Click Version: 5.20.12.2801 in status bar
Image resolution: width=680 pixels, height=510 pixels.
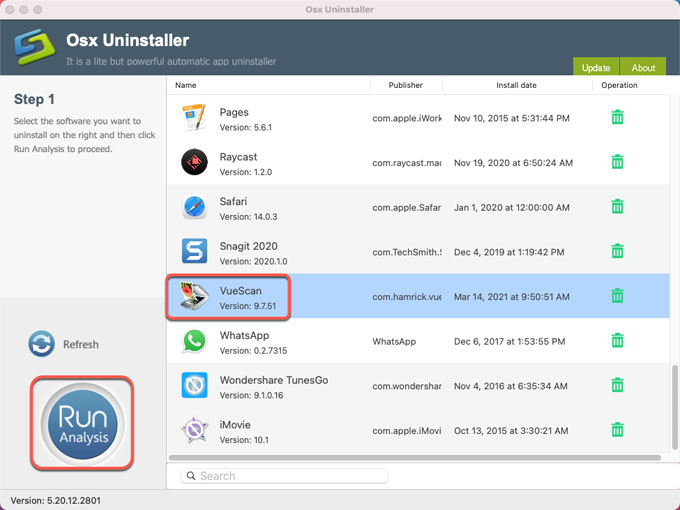click(56, 500)
